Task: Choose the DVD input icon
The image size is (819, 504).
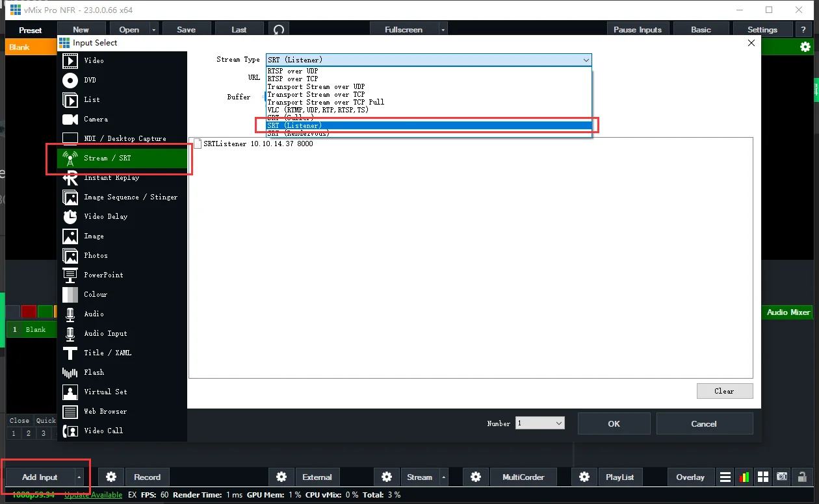Action: click(x=70, y=80)
